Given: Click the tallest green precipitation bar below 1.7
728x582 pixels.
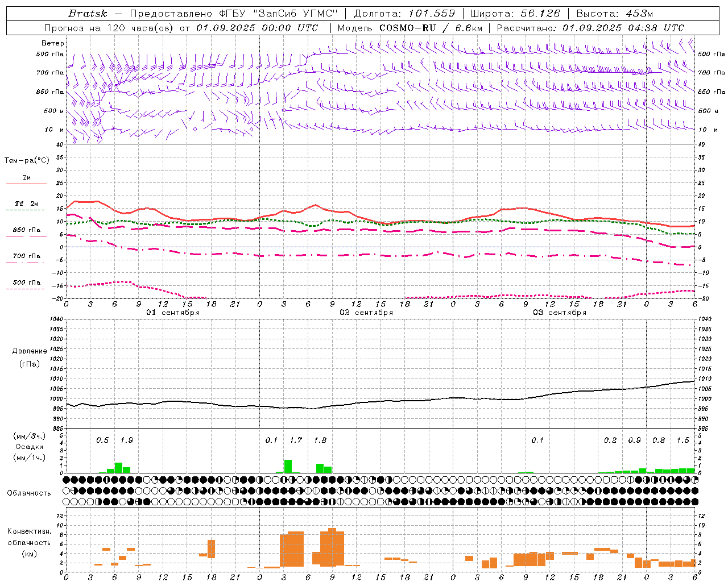Looking at the screenshot, I should (288, 467).
